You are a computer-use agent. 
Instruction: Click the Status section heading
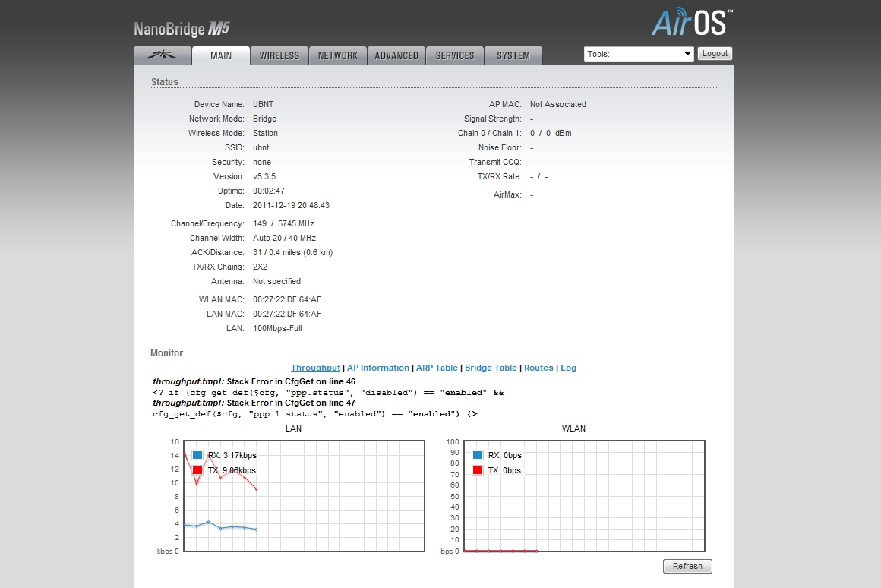(x=164, y=81)
